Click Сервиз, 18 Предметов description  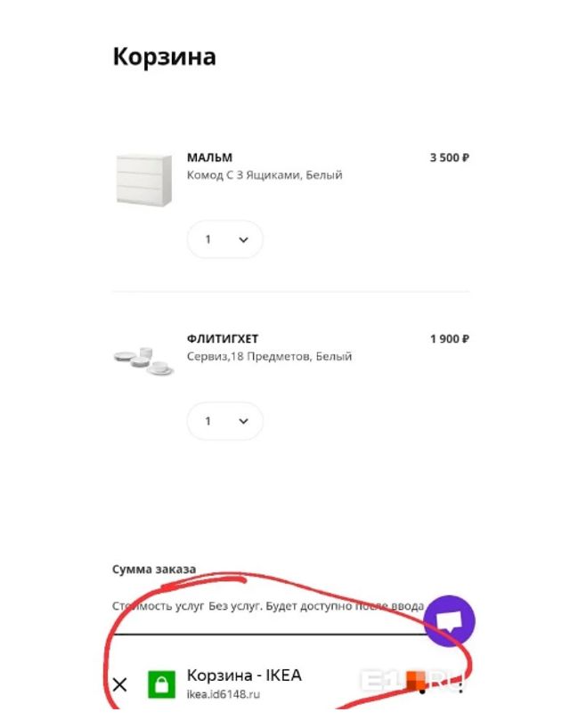(269, 357)
